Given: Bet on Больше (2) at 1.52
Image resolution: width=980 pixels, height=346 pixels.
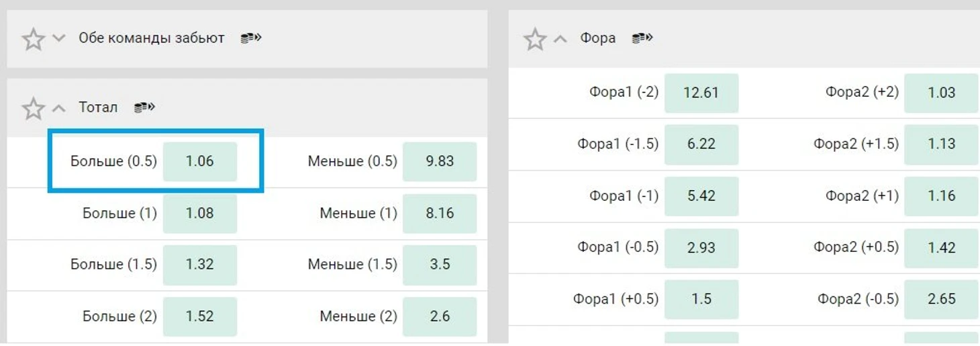Looking at the screenshot, I should click(200, 316).
